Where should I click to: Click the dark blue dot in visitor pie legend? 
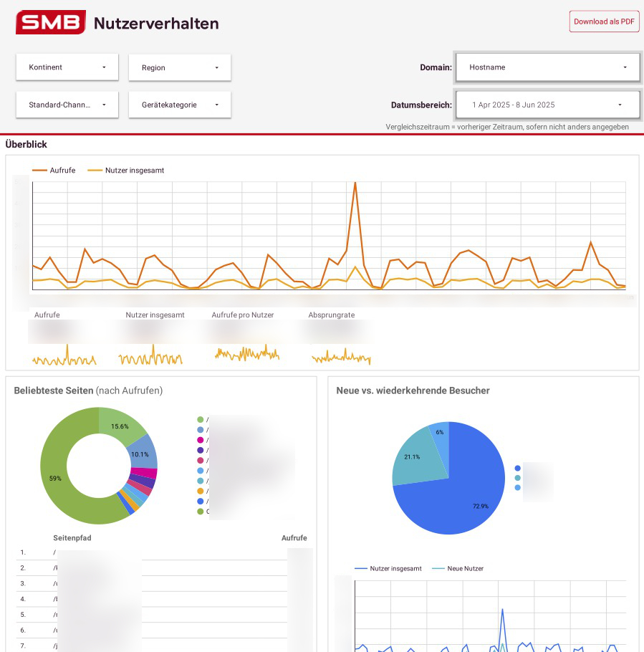pyautogui.click(x=516, y=467)
